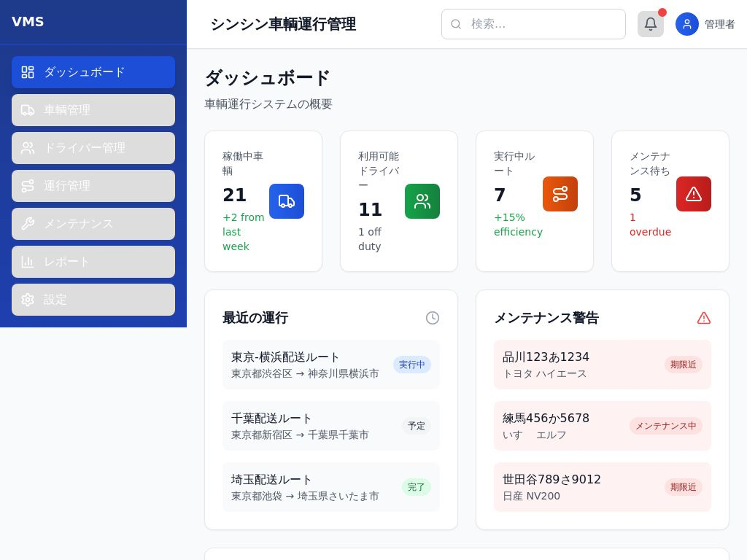The height and width of the screenshot is (560, 747).
Task: Select the 東京-横浜配送ルート trip entry
Action: point(306,365)
